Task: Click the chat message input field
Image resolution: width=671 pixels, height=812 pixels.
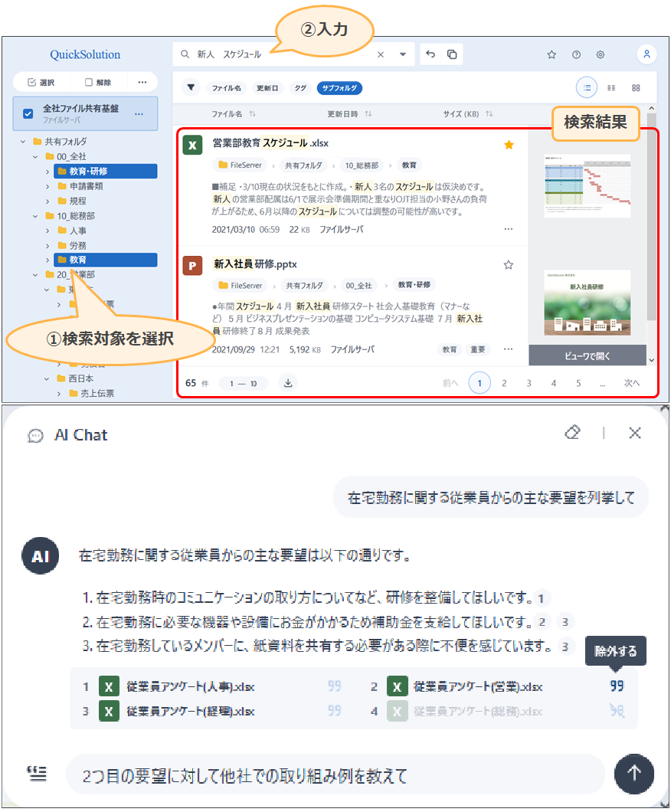Action: point(335,774)
